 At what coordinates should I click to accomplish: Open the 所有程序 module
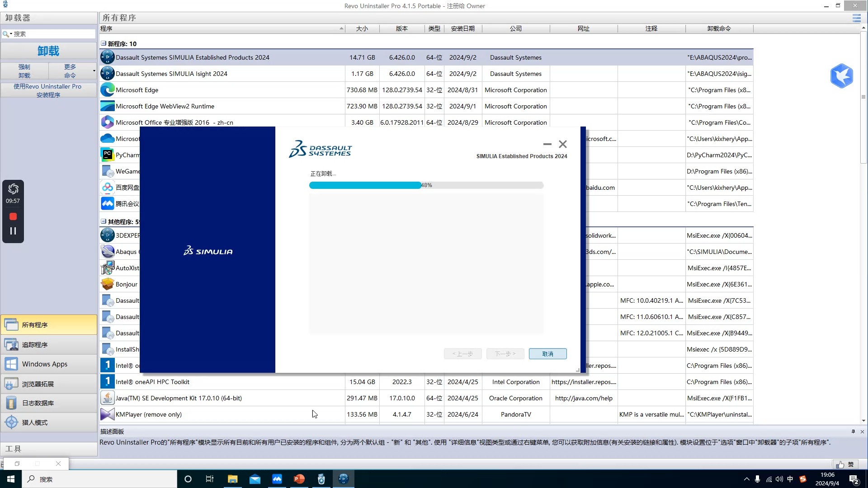point(49,325)
